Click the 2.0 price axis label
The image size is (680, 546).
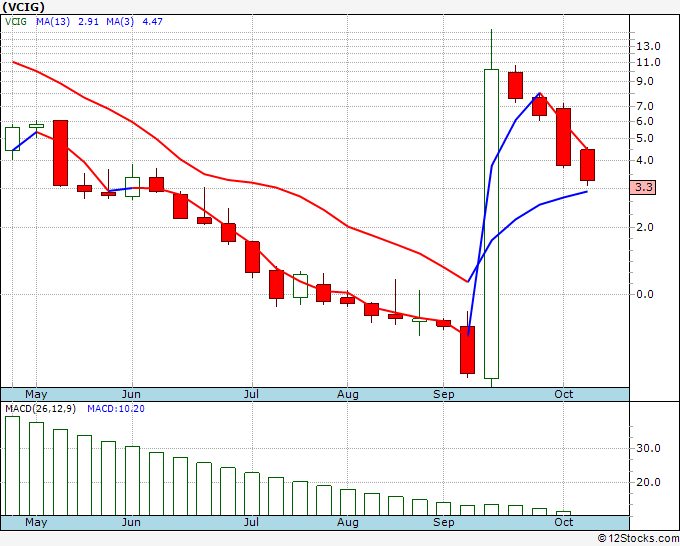coord(644,227)
